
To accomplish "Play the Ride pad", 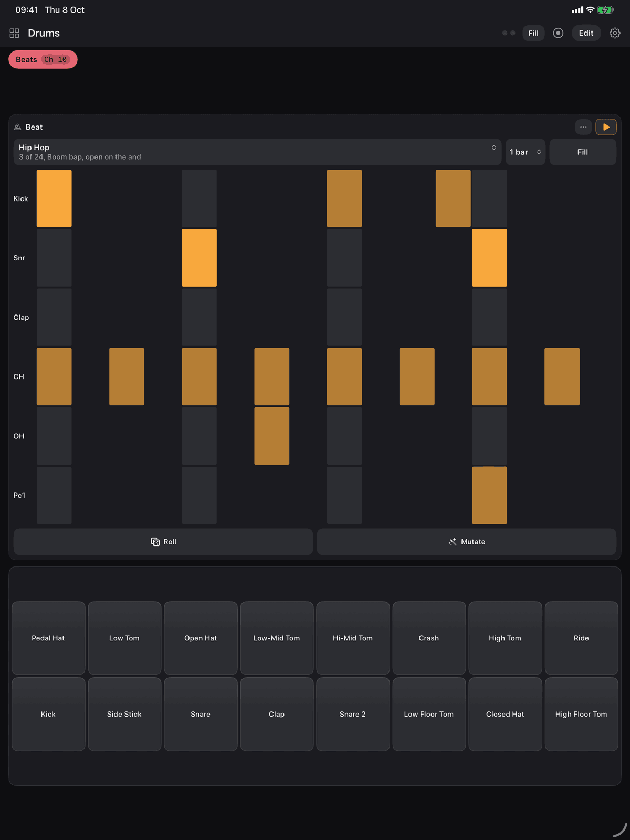I will [x=581, y=638].
